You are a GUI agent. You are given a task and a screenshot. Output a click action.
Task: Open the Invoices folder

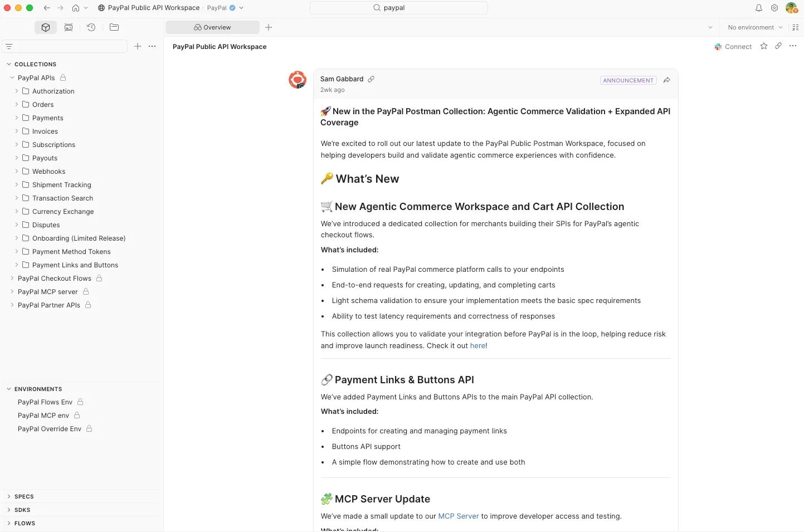(x=45, y=131)
